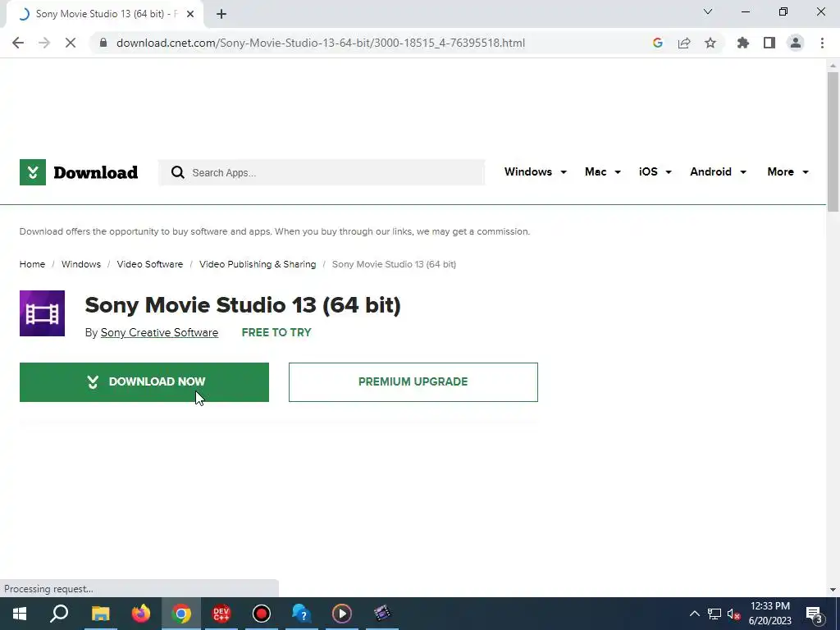Open the Windows Start menu

pos(20,614)
